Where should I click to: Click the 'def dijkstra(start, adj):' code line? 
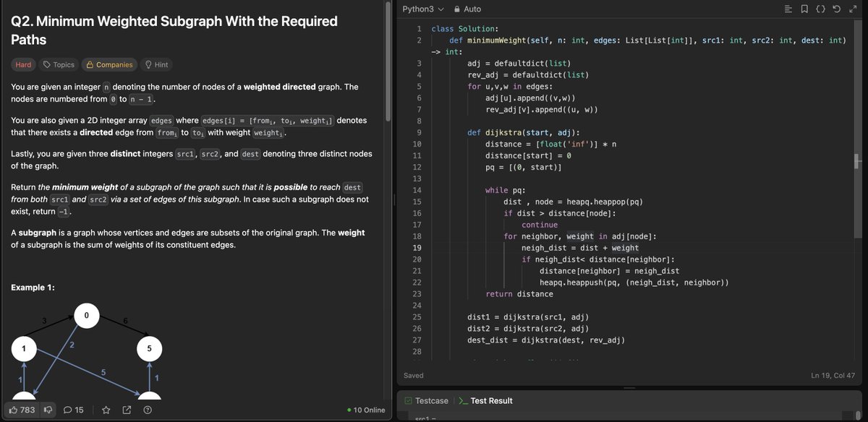point(524,132)
